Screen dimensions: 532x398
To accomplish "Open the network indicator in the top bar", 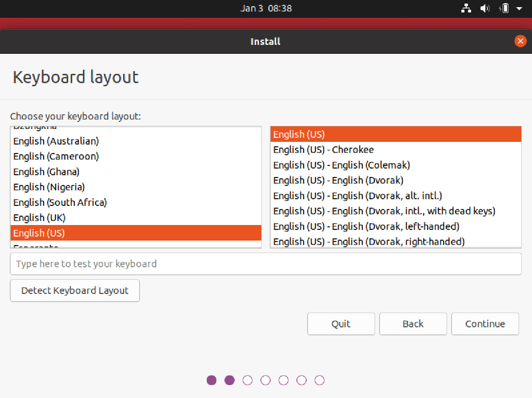I will tap(466, 8).
